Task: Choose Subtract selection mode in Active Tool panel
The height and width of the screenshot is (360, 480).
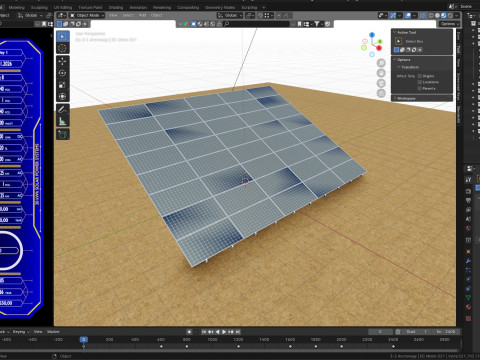Action: point(408,50)
